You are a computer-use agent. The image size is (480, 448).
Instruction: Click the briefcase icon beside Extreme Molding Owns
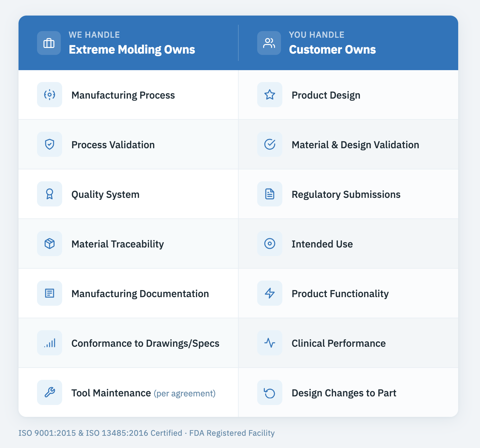pos(49,43)
